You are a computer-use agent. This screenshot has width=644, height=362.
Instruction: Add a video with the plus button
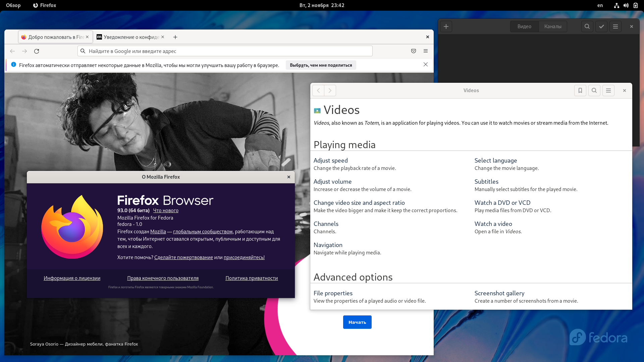(x=446, y=26)
